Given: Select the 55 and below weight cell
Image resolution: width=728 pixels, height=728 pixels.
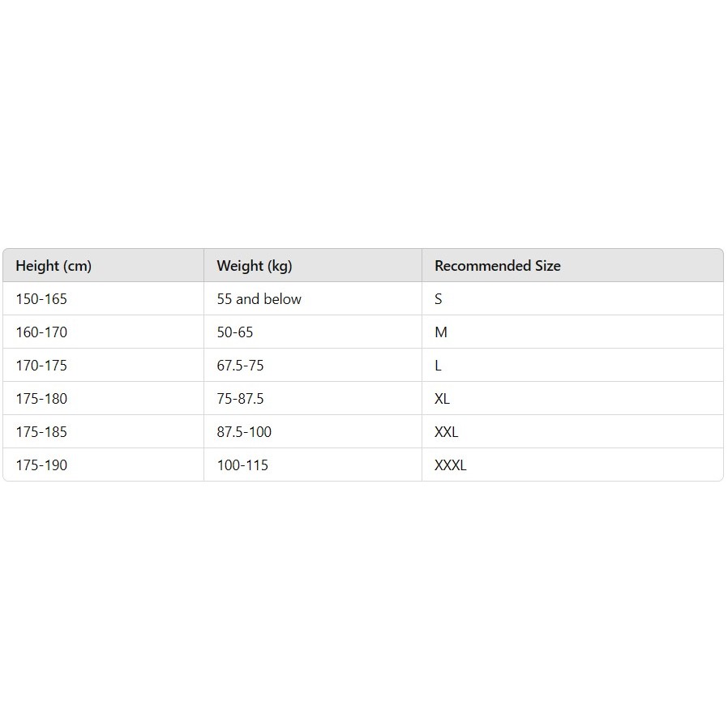Looking at the screenshot, I should click(313, 298).
